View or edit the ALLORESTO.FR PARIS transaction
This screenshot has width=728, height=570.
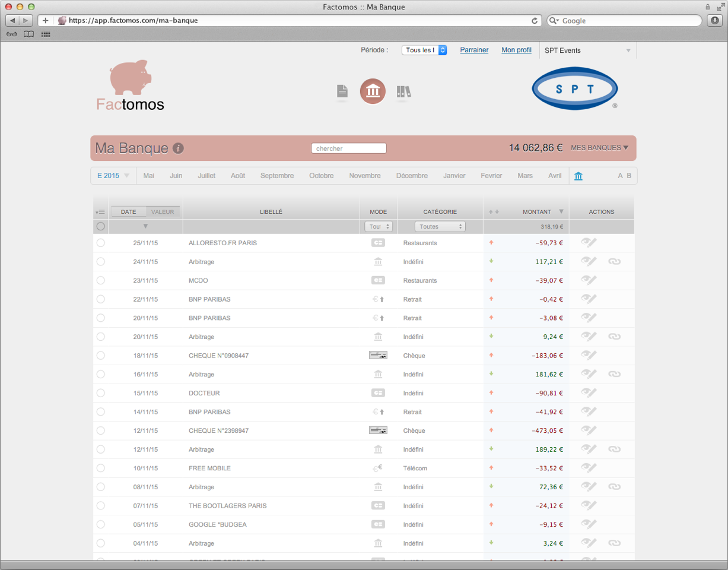589,242
